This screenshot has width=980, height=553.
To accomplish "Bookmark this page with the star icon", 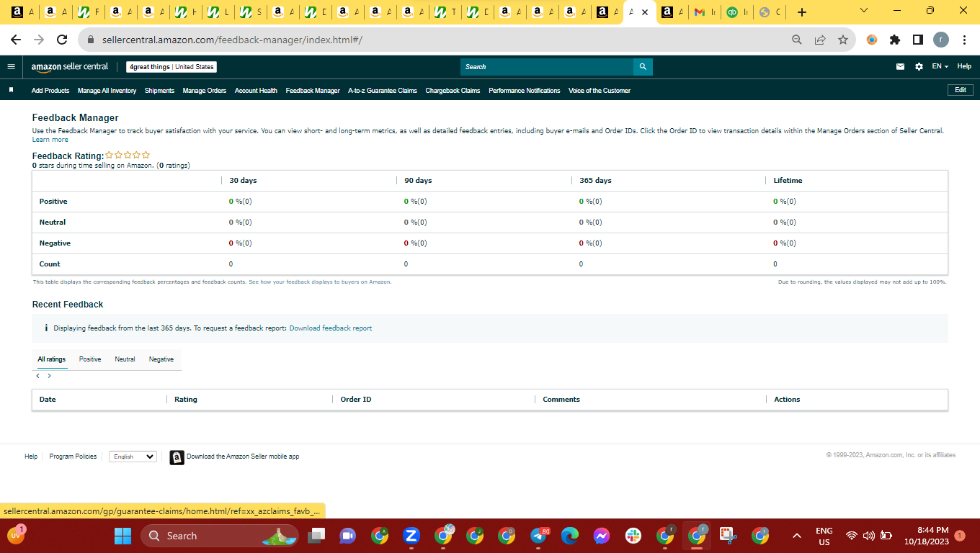I will [x=842, y=40].
